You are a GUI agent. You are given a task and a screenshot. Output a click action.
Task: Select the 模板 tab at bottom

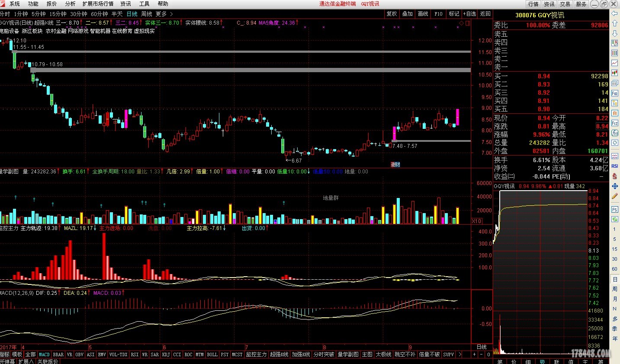coord(17,354)
